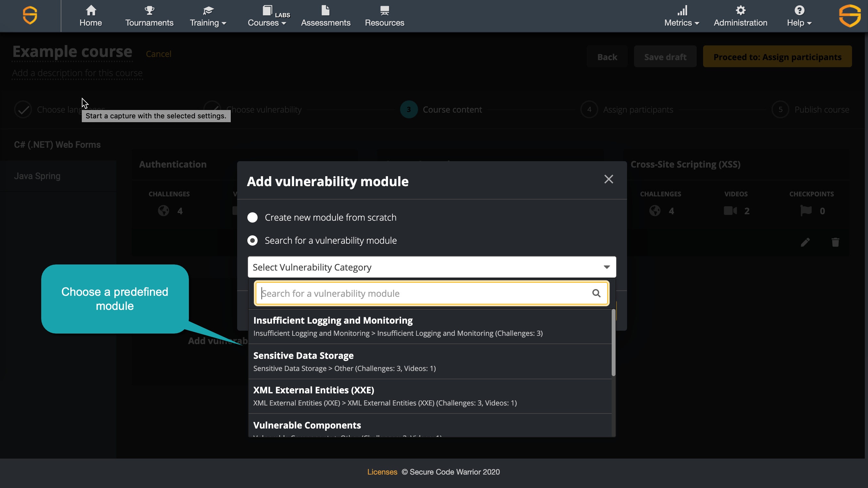
Task: Open the Help menu
Action: click(x=799, y=16)
